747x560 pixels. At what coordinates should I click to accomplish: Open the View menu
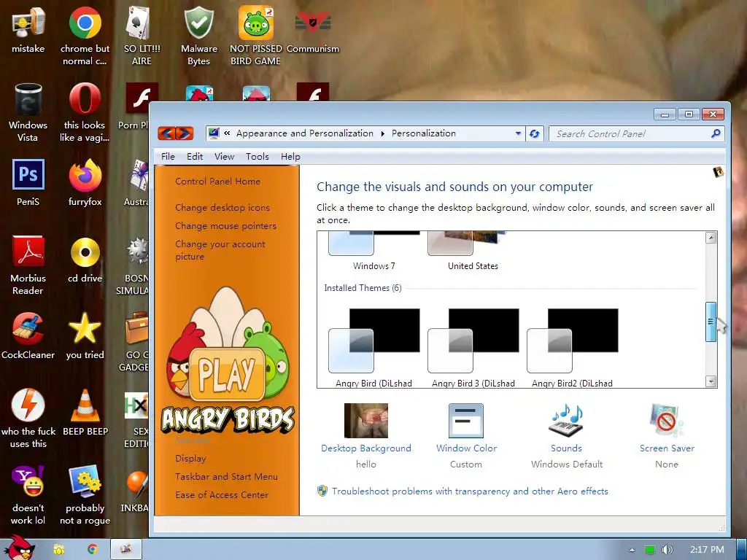click(224, 157)
